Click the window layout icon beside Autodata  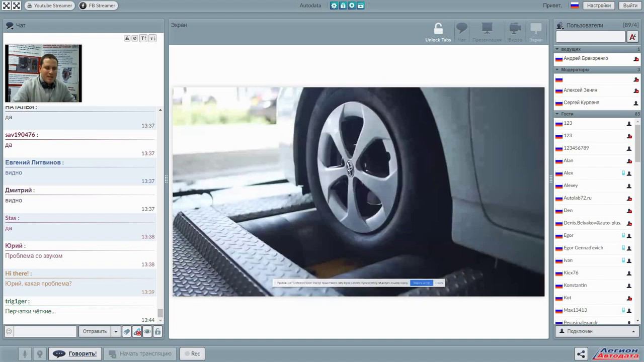click(361, 6)
